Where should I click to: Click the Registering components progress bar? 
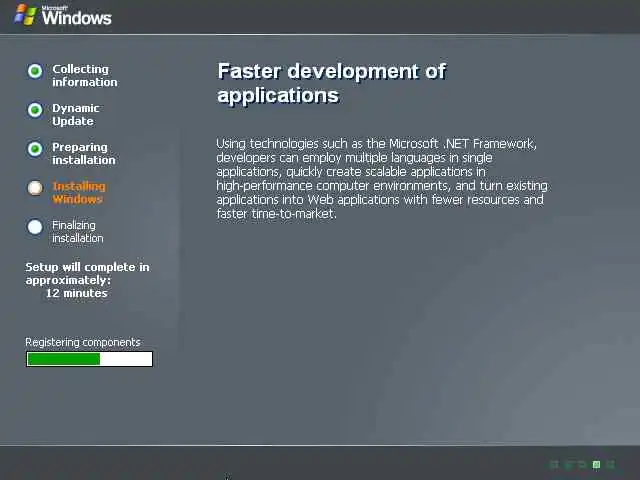click(x=89, y=359)
